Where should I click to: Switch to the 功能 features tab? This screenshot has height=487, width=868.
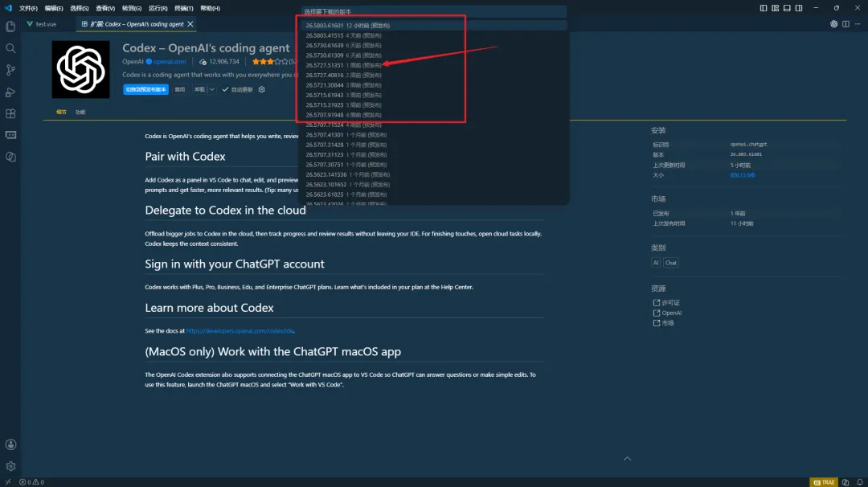(80, 112)
